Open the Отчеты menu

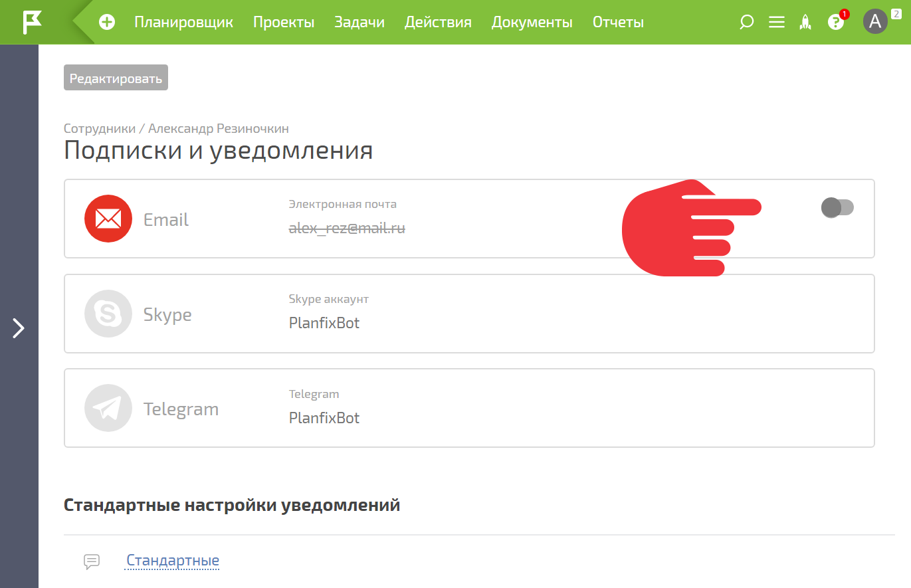click(x=618, y=22)
